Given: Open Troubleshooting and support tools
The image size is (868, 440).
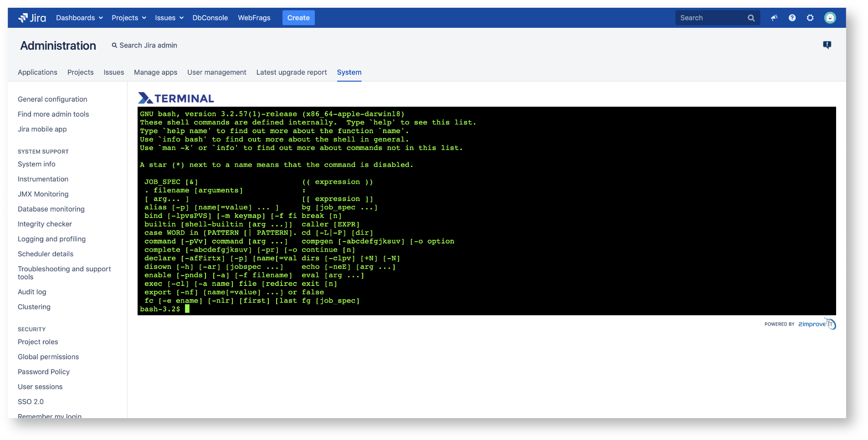Looking at the screenshot, I should pyautogui.click(x=64, y=273).
